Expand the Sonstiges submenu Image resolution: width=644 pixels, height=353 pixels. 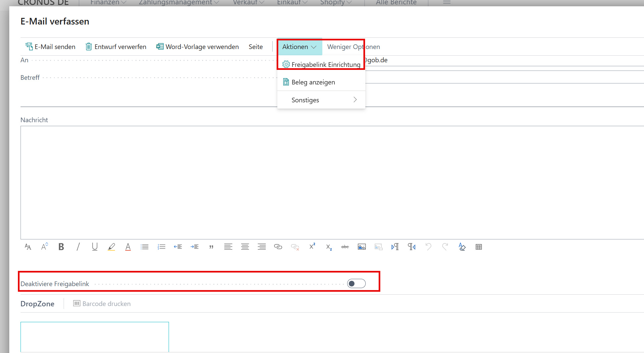pos(321,100)
